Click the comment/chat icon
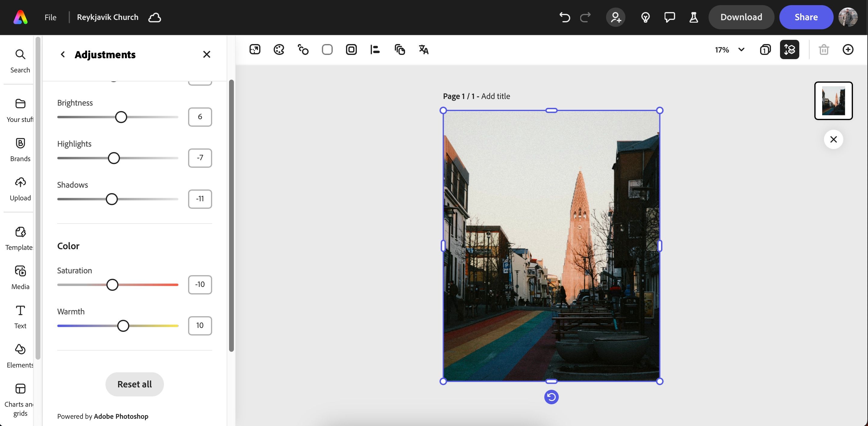 (669, 17)
